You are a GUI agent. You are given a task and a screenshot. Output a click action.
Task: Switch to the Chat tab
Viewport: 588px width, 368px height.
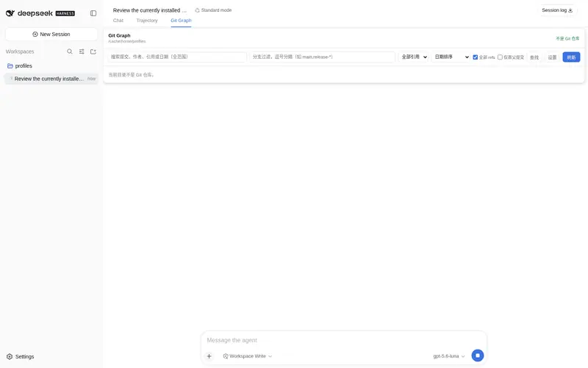(118, 21)
